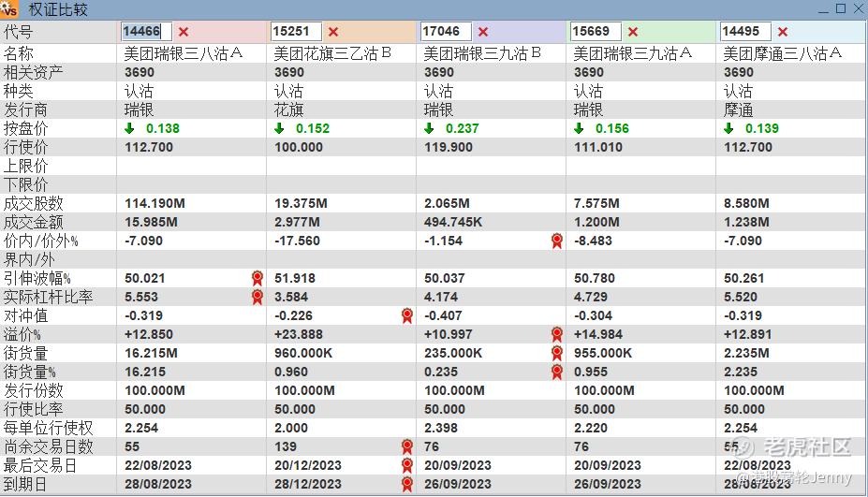Viewport: 868px width, 497px height.
Task: Click the 到期日 row label
Action: click(x=25, y=484)
